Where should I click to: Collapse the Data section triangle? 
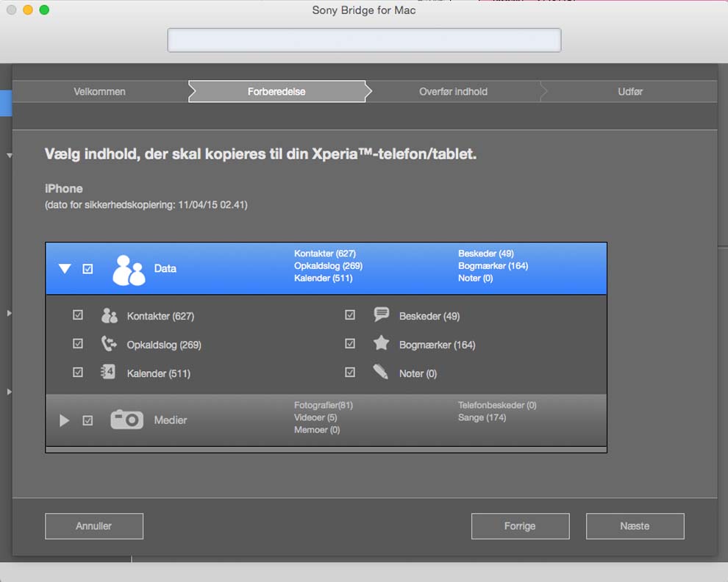pyautogui.click(x=65, y=269)
